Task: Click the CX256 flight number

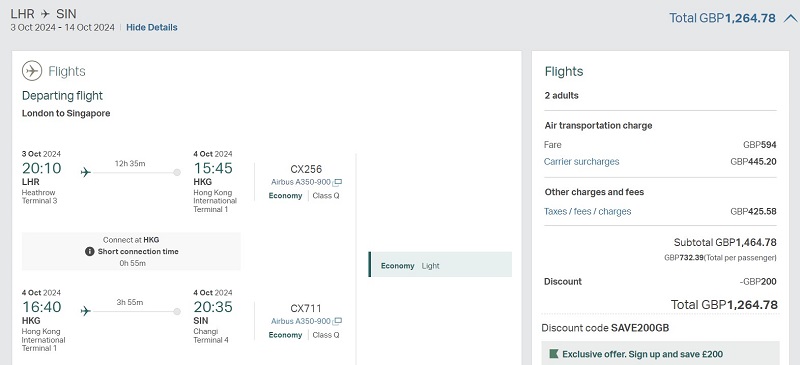Action: tap(306, 169)
